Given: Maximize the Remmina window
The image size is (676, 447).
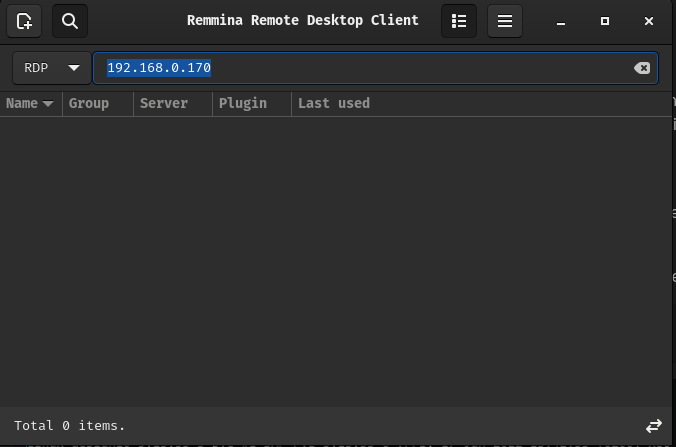Looking at the screenshot, I should point(605,21).
